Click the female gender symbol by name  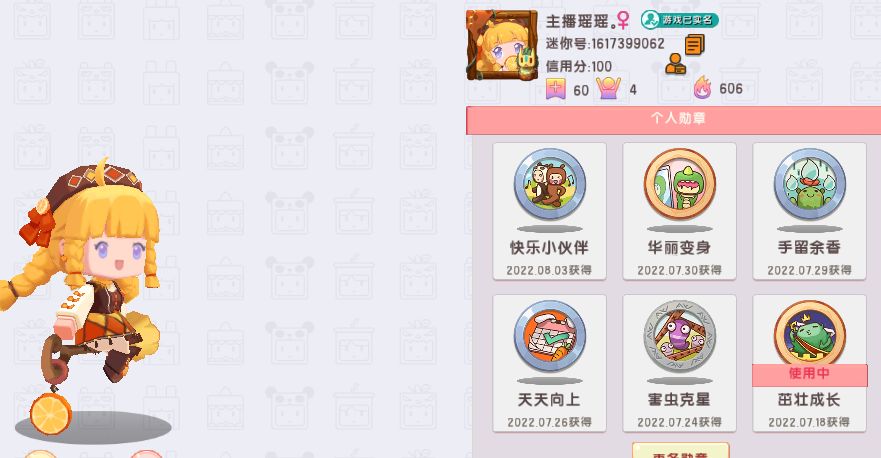point(623,20)
